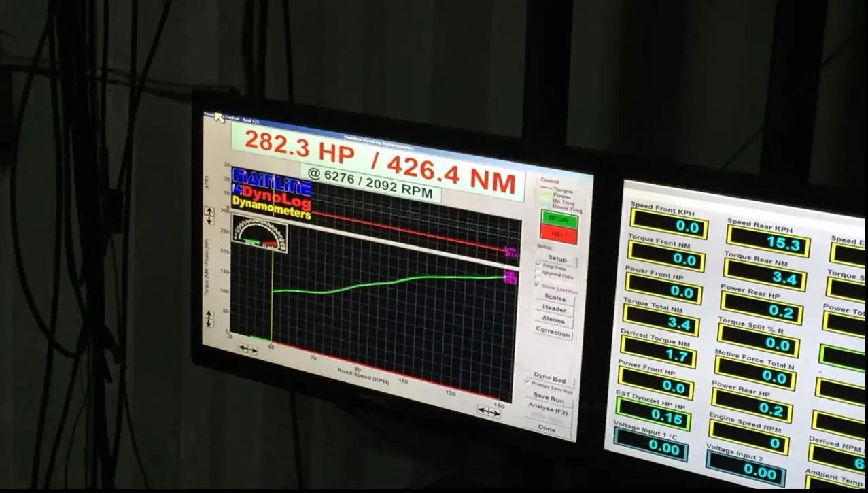Open the Correction settings

[553, 334]
